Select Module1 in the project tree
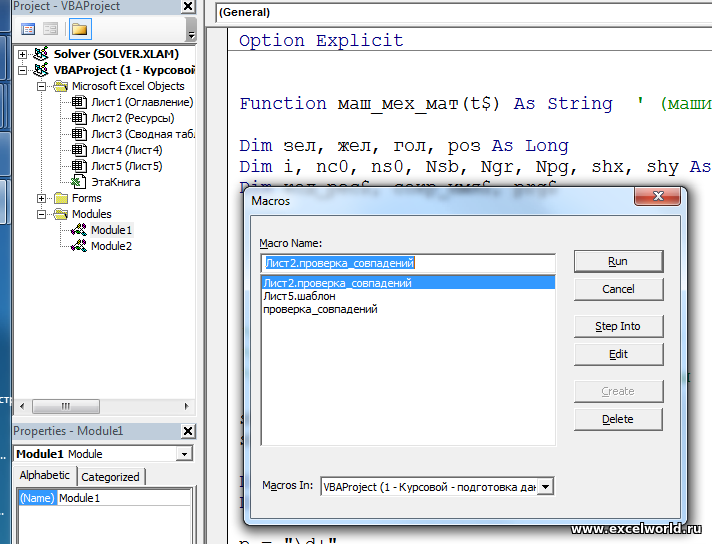712x544 pixels. (x=111, y=230)
